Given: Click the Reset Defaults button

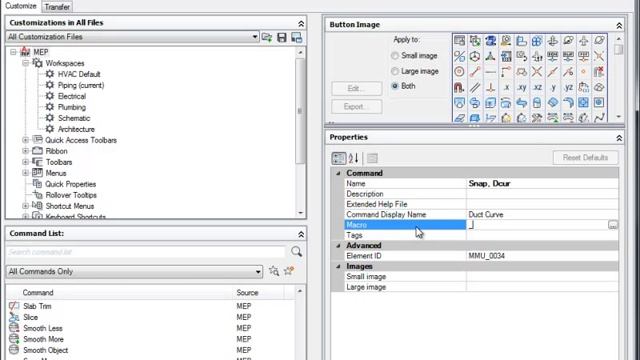Looking at the screenshot, I should [585, 158].
